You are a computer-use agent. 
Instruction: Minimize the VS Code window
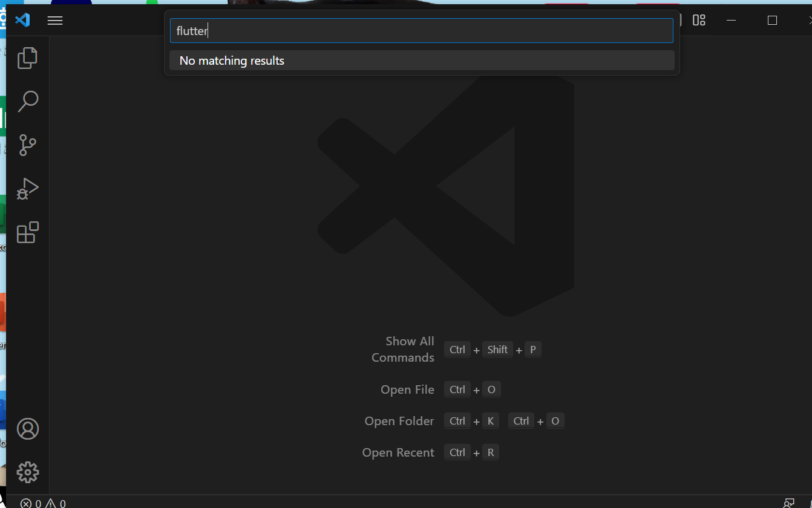(732, 21)
